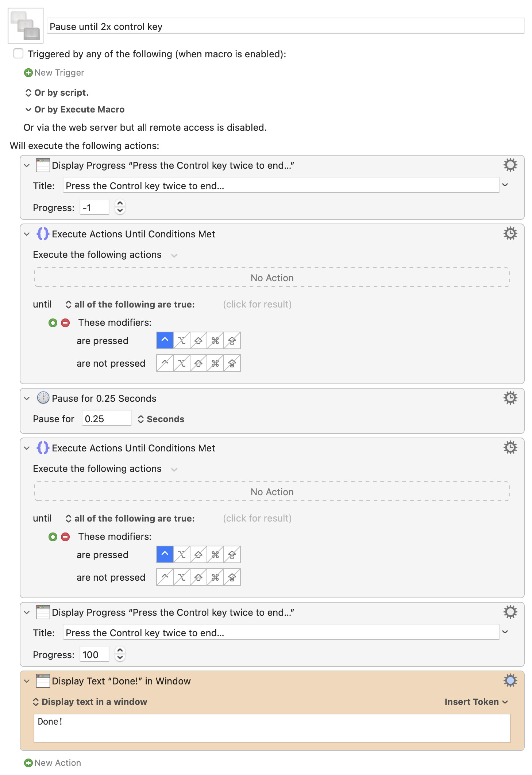Viewport: 532px width, 775px height.
Task: Click the green New Trigger plus icon
Action: 28,73
